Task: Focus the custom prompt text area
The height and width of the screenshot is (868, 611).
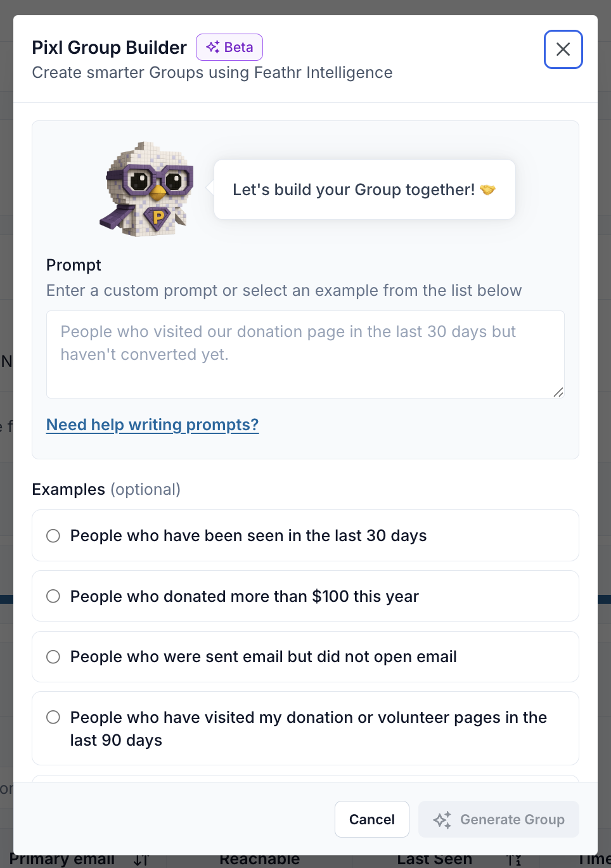Action: (x=305, y=354)
